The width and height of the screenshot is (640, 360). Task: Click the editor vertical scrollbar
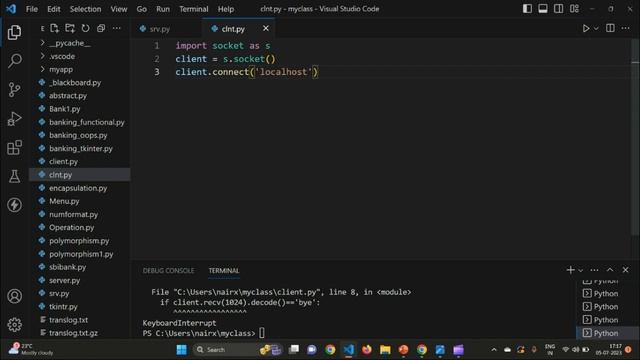tap(635, 137)
